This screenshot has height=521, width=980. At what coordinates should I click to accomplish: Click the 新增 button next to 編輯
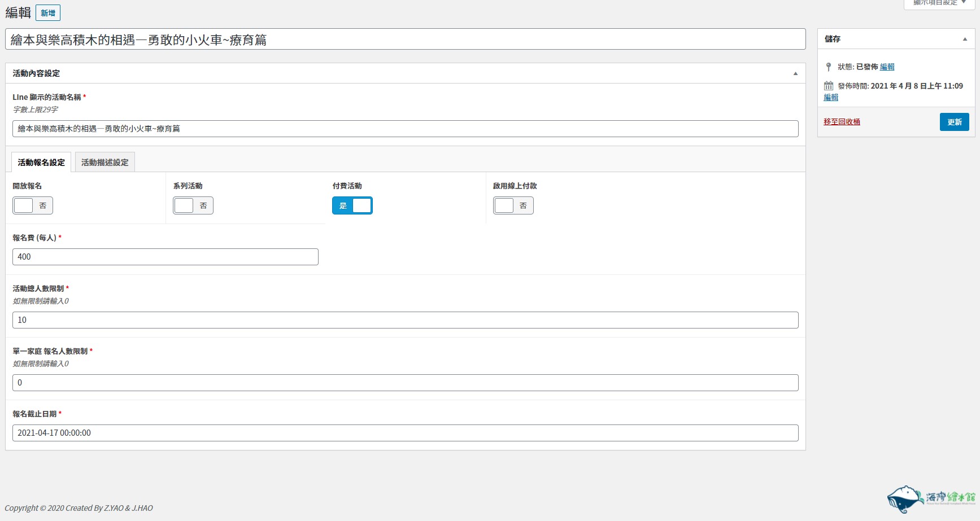[x=48, y=13]
